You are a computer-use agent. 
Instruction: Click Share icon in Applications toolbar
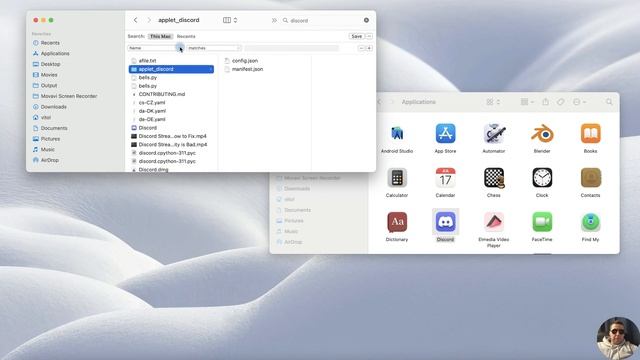545,102
